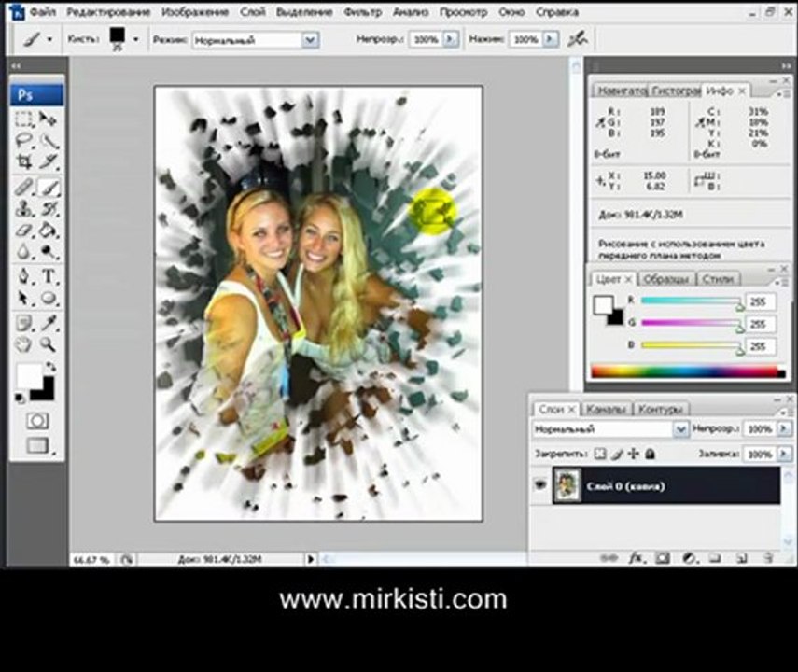The image size is (798, 672).
Task: Add a layer style with fx icon
Action: [x=637, y=558]
